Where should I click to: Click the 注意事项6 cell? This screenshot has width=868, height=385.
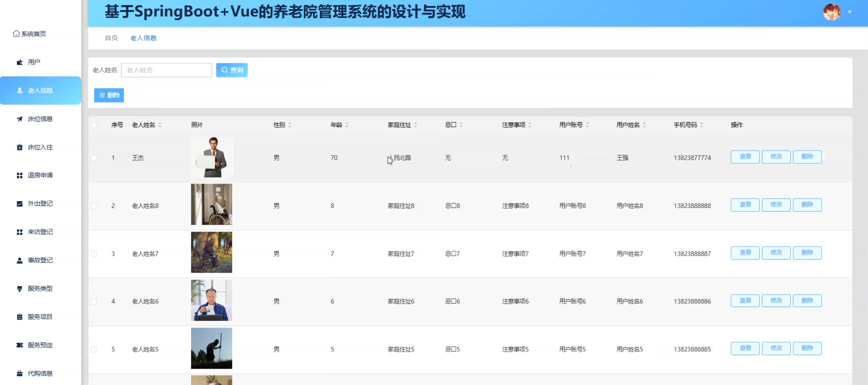tap(515, 301)
